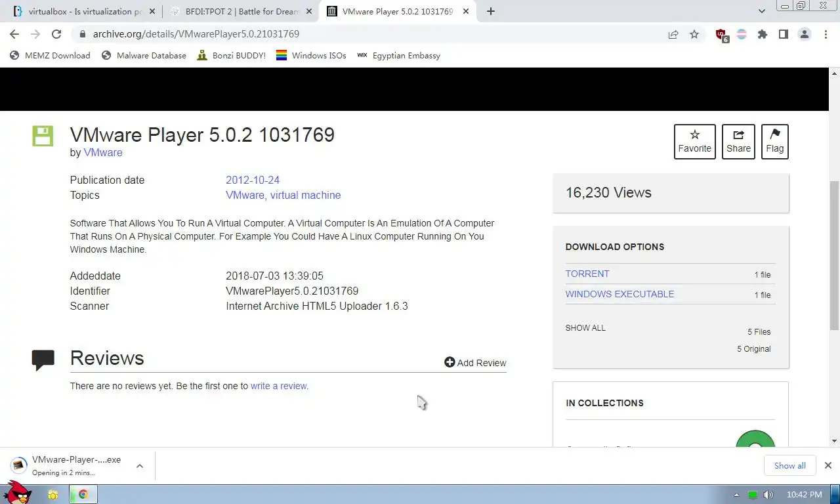Expand SHOW ALL download options

point(585,327)
